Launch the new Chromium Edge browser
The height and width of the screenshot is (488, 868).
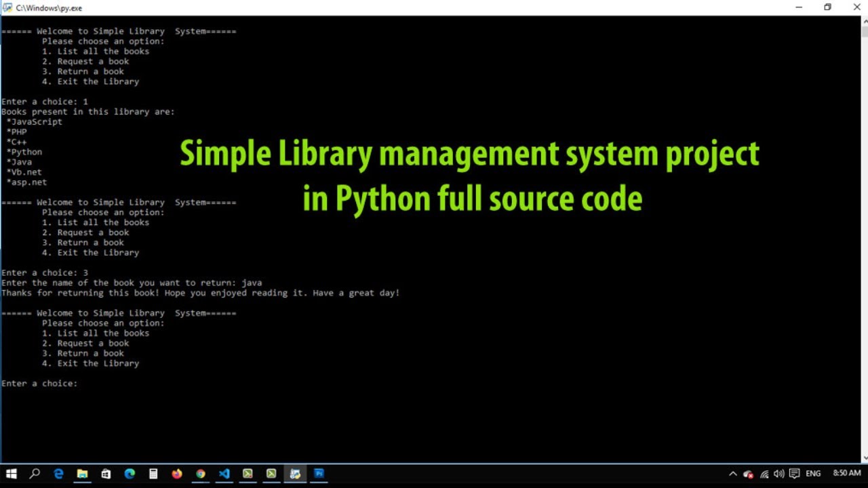point(130,474)
